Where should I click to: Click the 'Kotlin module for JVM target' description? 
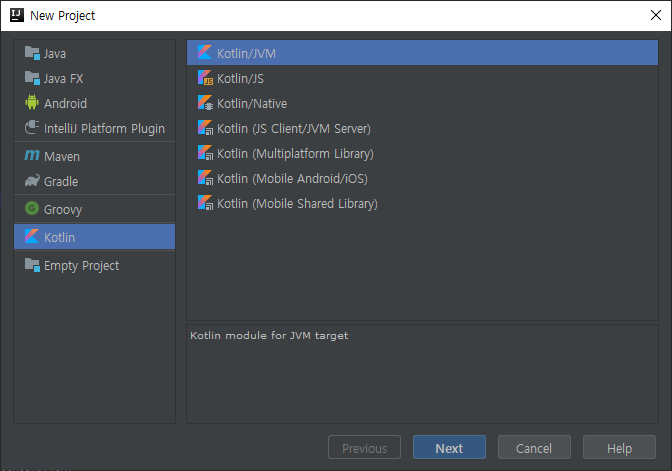269,335
